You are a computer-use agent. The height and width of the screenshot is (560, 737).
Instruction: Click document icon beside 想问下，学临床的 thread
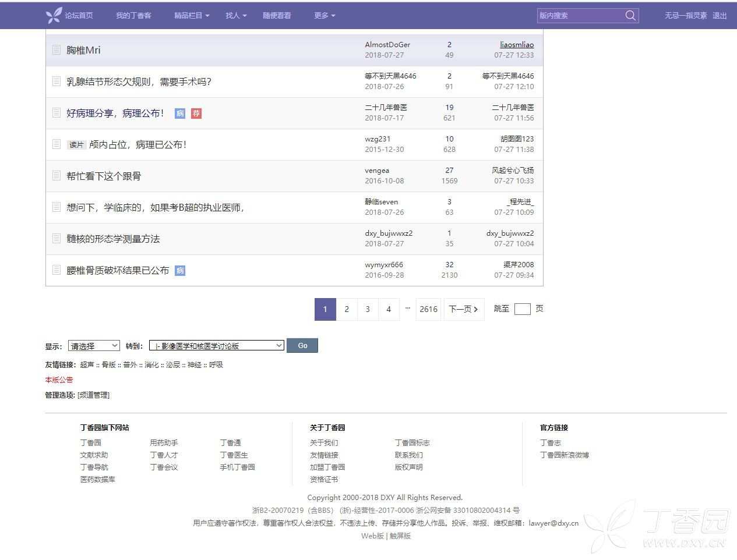[x=57, y=207]
